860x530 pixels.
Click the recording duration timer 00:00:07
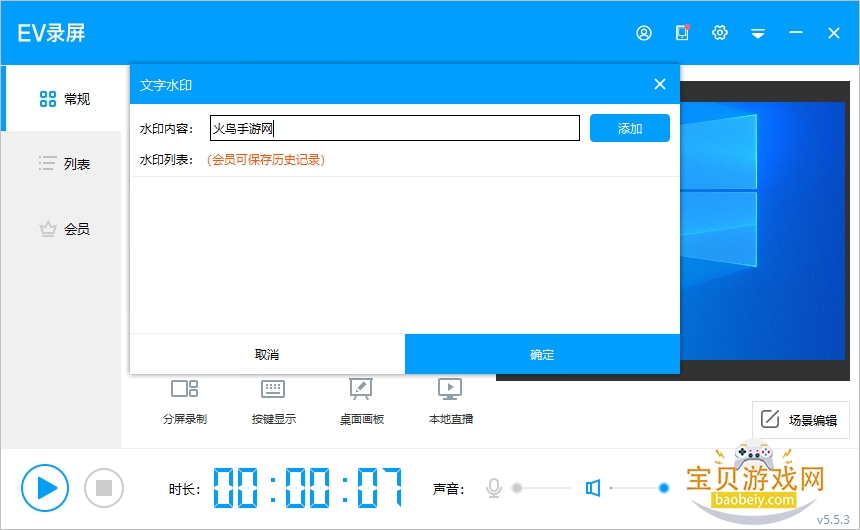[307, 487]
